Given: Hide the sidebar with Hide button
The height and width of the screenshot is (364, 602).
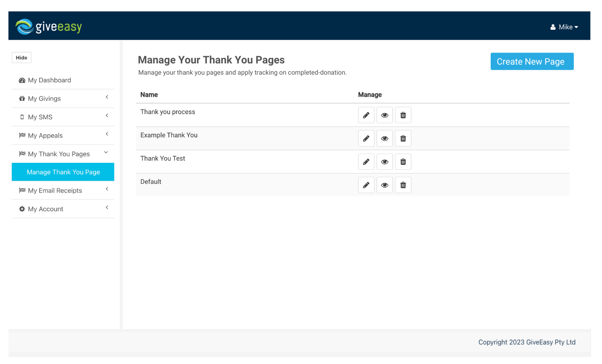Looking at the screenshot, I should tap(21, 58).
